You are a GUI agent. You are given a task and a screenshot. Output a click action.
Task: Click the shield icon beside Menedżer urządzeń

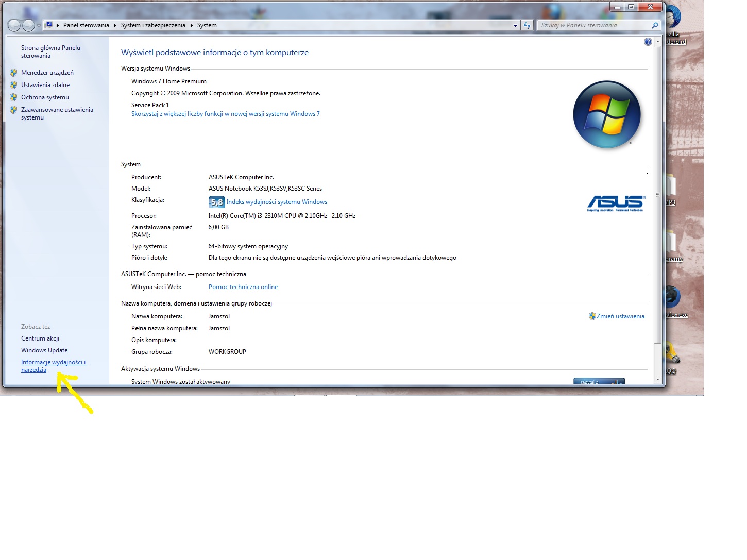click(13, 73)
